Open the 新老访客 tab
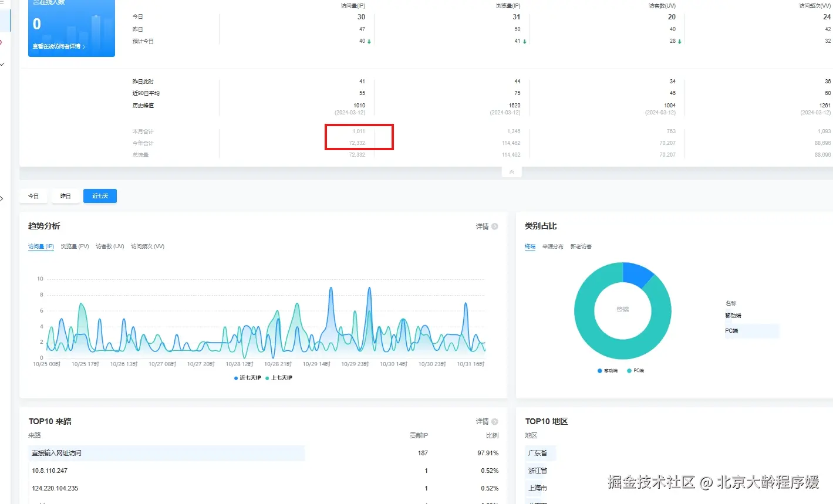The image size is (833, 504). [x=580, y=246]
